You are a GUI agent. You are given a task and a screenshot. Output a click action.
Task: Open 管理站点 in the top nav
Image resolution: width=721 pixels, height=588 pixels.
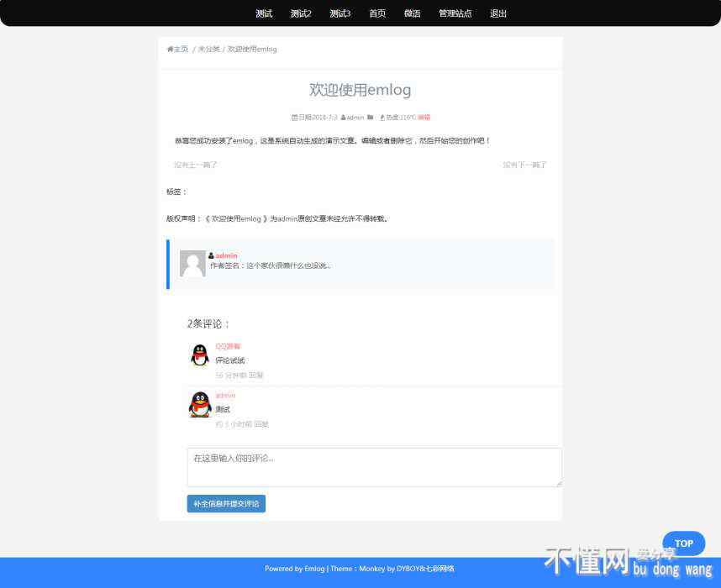pyautogui.click(x=455, y=13)
